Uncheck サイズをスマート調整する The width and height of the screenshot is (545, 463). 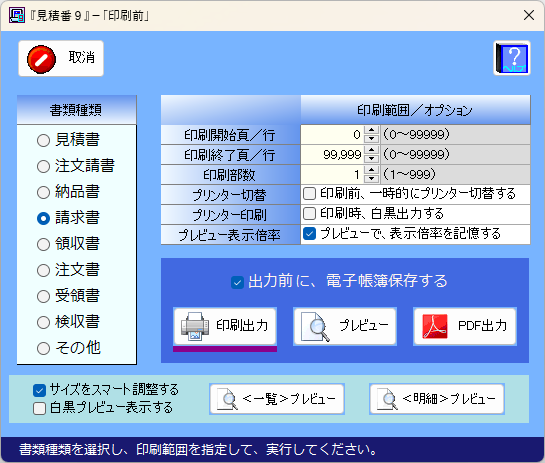[39, 390]
